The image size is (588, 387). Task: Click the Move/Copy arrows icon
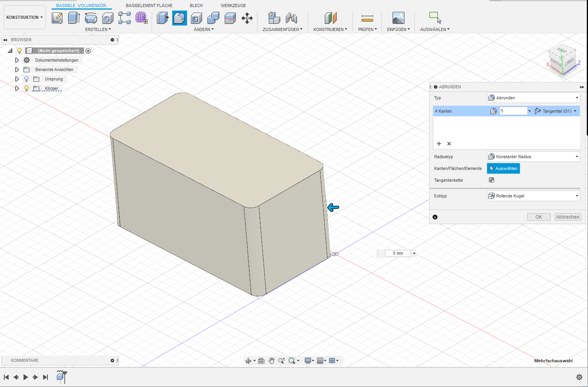pyautogui.click(x=247, y=18)
